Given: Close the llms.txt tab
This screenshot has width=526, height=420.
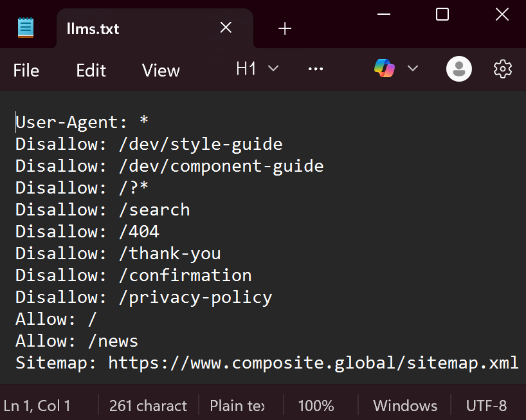Looking at the screenshot, I should (x=225, y=28).
